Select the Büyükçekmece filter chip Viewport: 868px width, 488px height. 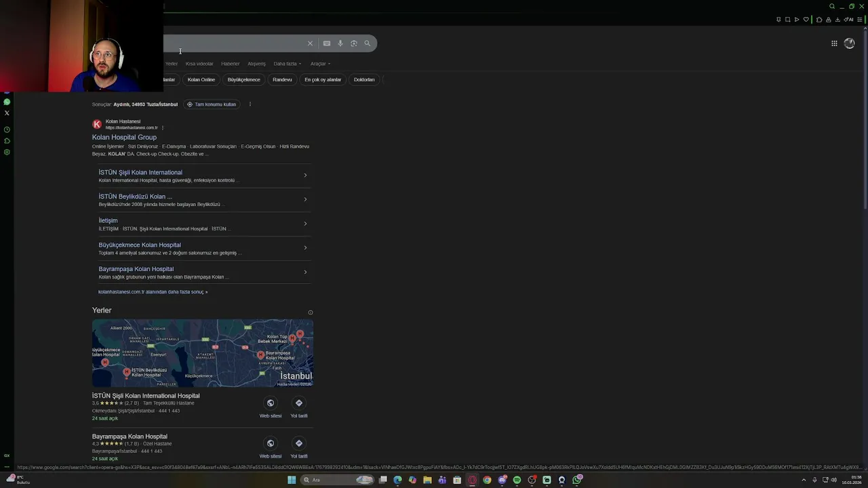[x=244, y=79]
